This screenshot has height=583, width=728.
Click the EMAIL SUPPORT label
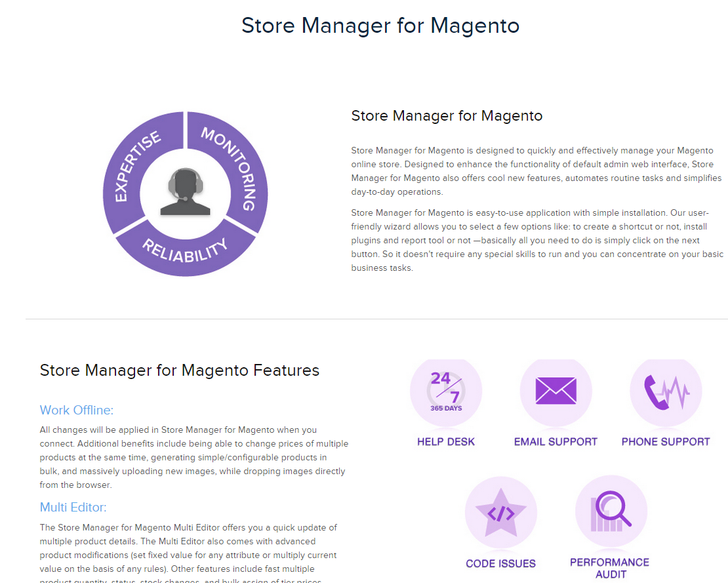point(556,442)
